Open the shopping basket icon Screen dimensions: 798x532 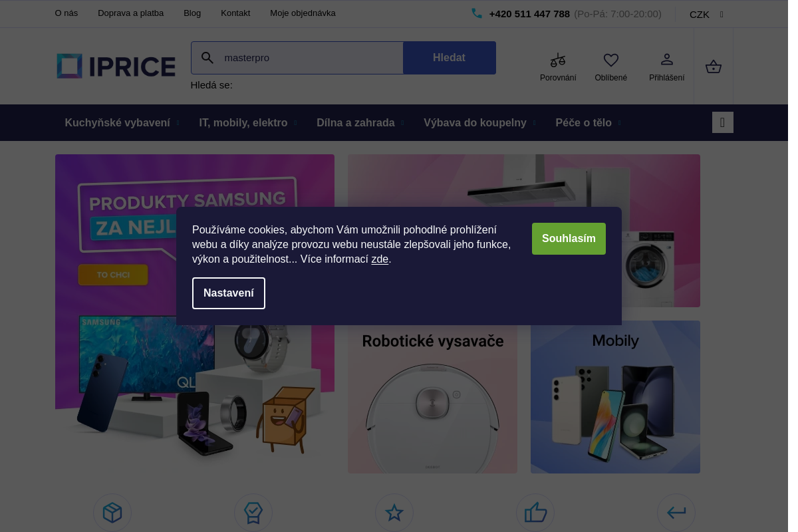714,66
